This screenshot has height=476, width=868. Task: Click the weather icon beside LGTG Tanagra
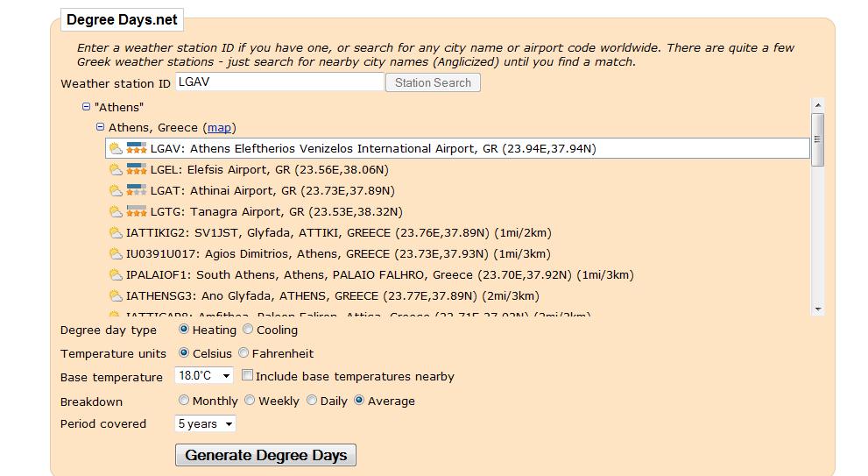[115, 211]
